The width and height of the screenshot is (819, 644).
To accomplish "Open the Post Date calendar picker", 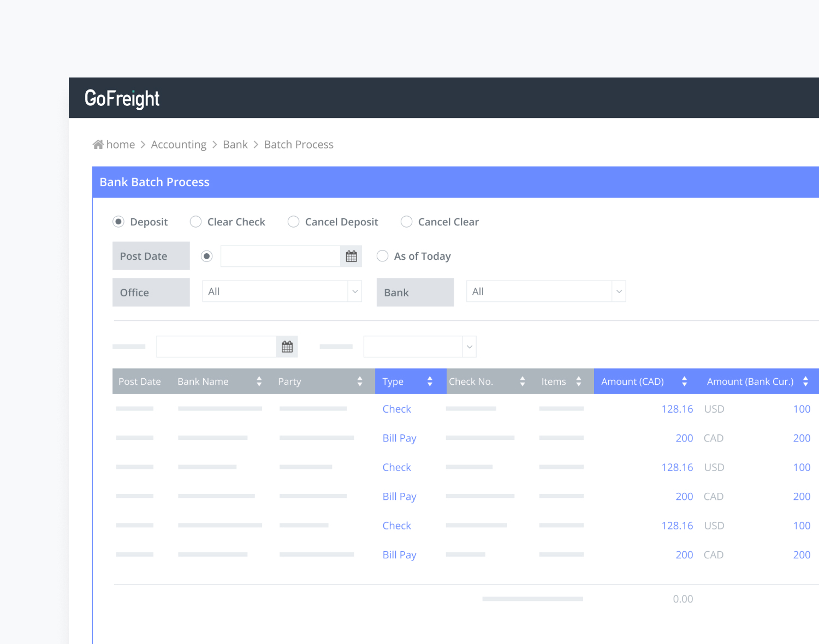I will pyautogui.click(x=351, y=257).
